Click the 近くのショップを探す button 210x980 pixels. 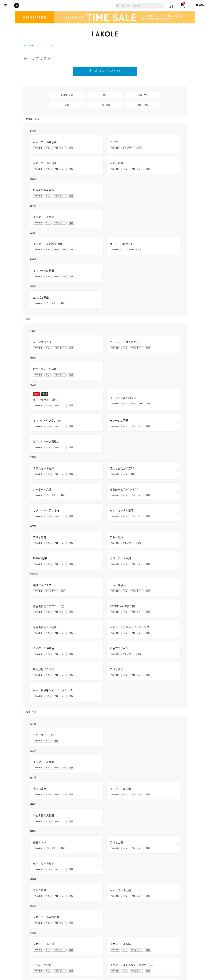(x=105, y=71)
